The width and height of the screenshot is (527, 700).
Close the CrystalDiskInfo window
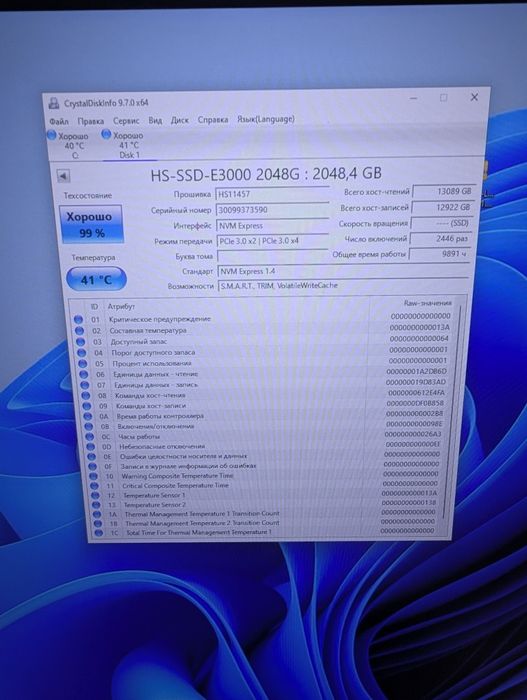click(x=474, y=97)
